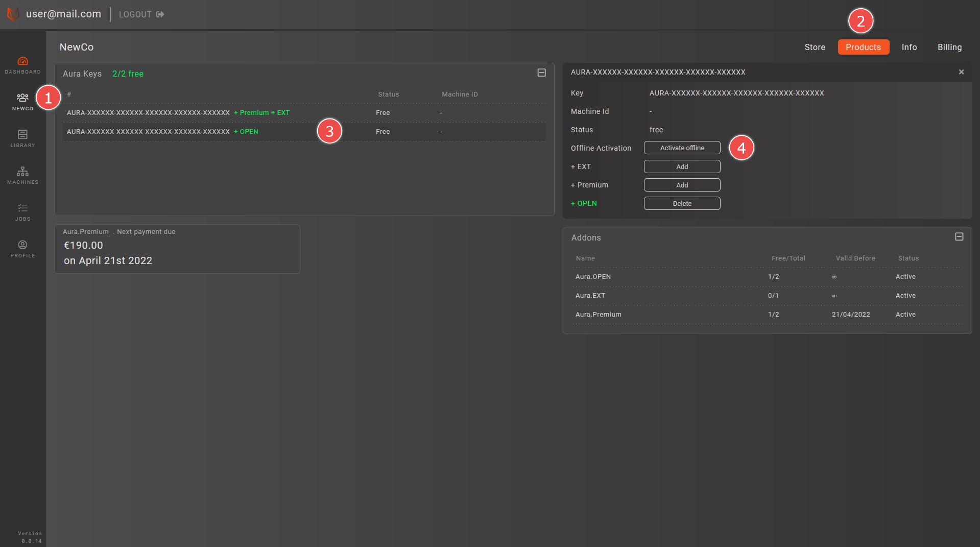The width and height of the screenshot is (980, 547).
Task: Click the 21/04/2022 valid-before date
Action: [851, 315]
